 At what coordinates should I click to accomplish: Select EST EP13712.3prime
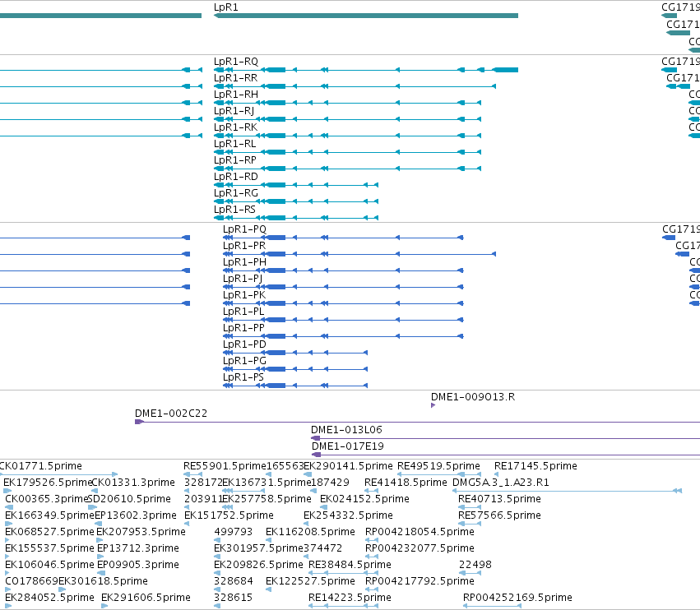point(138,548)
